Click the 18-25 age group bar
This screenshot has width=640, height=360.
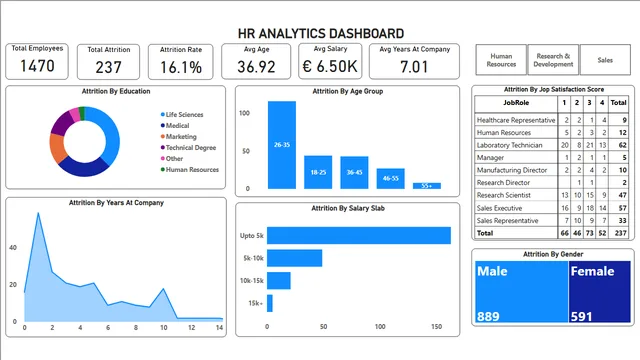coord(318,172)
